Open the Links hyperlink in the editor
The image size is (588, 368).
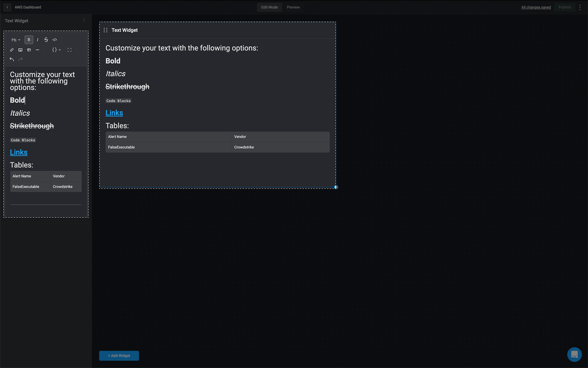click(19, 152)
